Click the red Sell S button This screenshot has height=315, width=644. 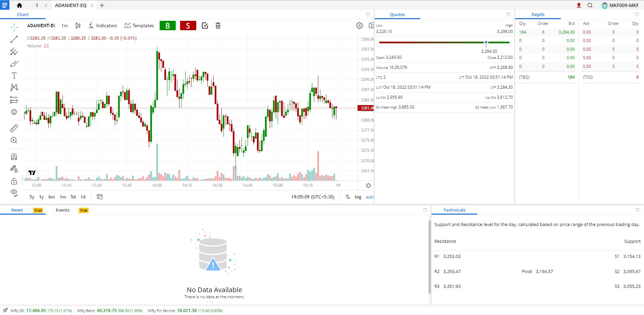(188, 26)
